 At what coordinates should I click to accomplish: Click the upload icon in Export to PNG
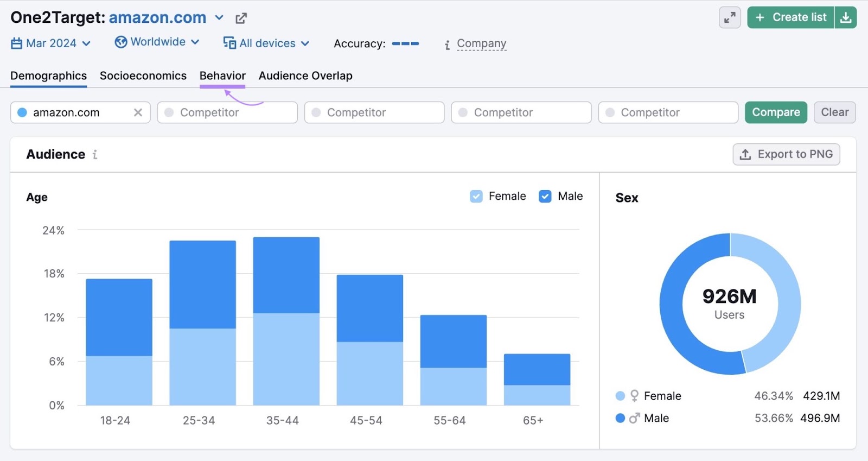coord(745,154)
